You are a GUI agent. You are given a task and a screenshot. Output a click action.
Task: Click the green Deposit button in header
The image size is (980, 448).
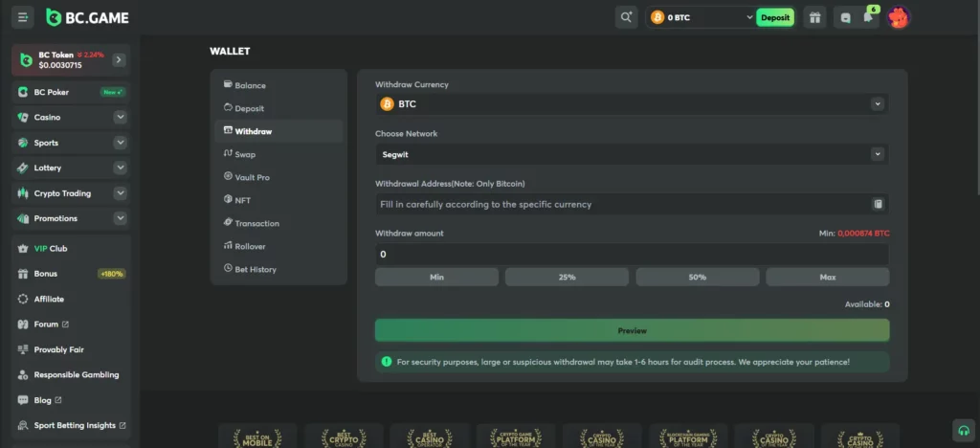point(774,17)
